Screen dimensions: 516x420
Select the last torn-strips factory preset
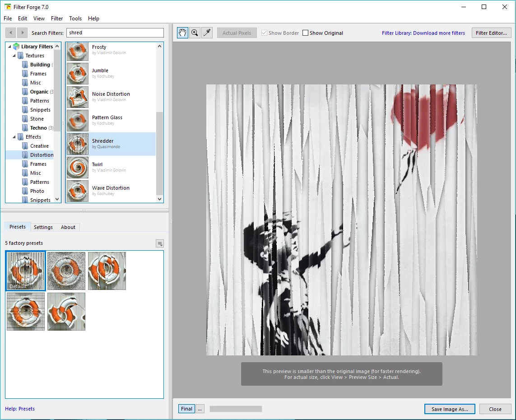click(66, 312)
